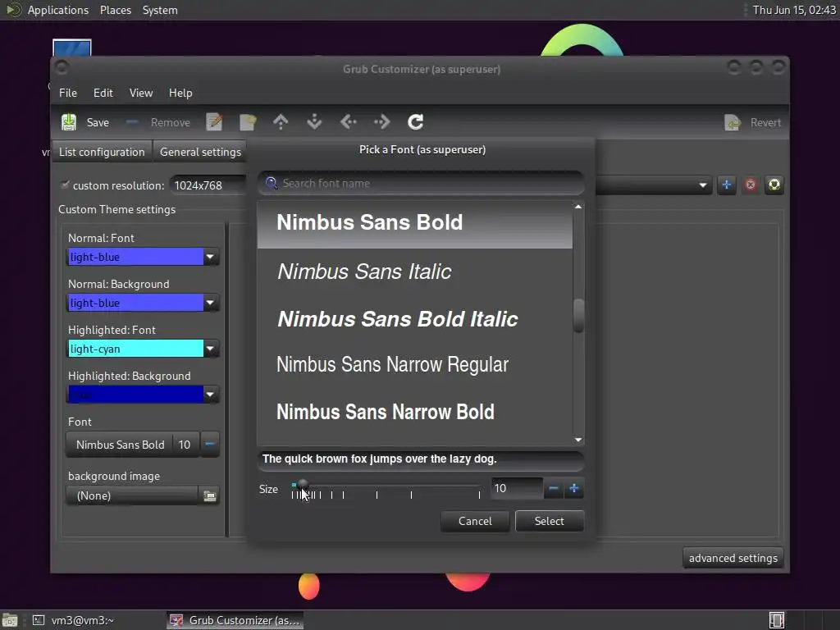The width and height of the screenshot is (840, 630).
Task: Click the font size value field
Action: pos(517,489)
